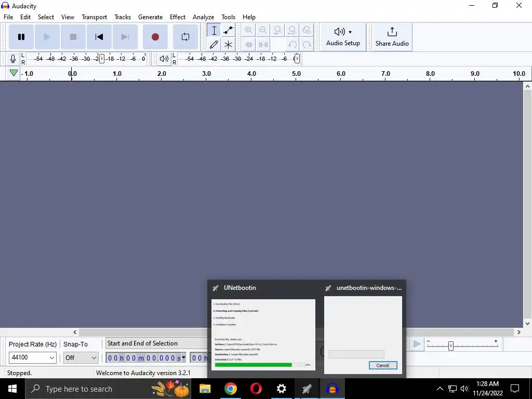
Task: Open the View menu
Action: [68, 17]
